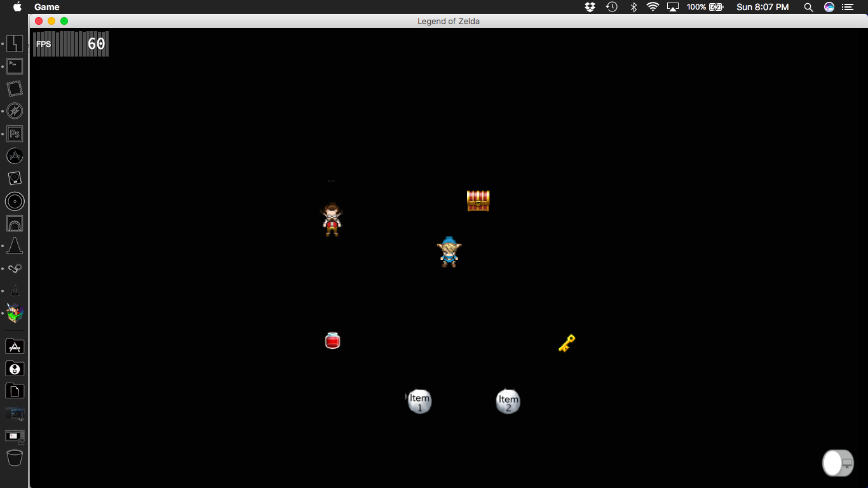Viewport: 868px width, 488px height.
Task: Open the Finder icon in the Dock
Action: (15, 43)
